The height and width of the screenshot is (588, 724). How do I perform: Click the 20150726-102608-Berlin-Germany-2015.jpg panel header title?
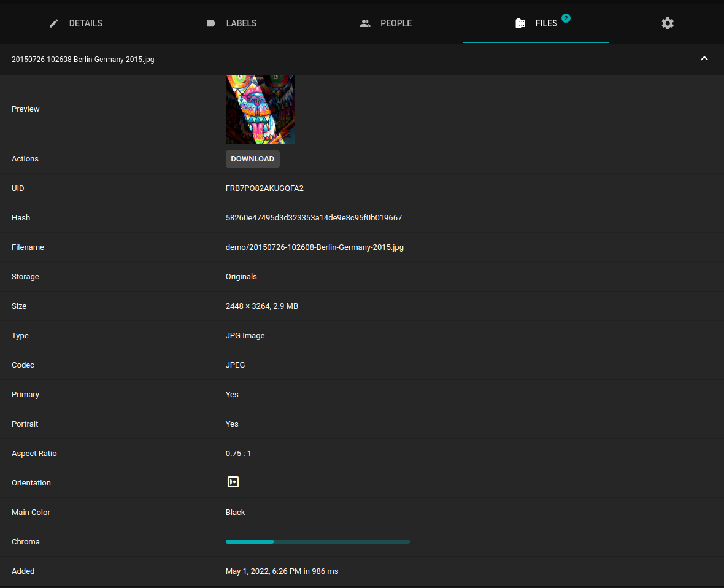point(83,60)
